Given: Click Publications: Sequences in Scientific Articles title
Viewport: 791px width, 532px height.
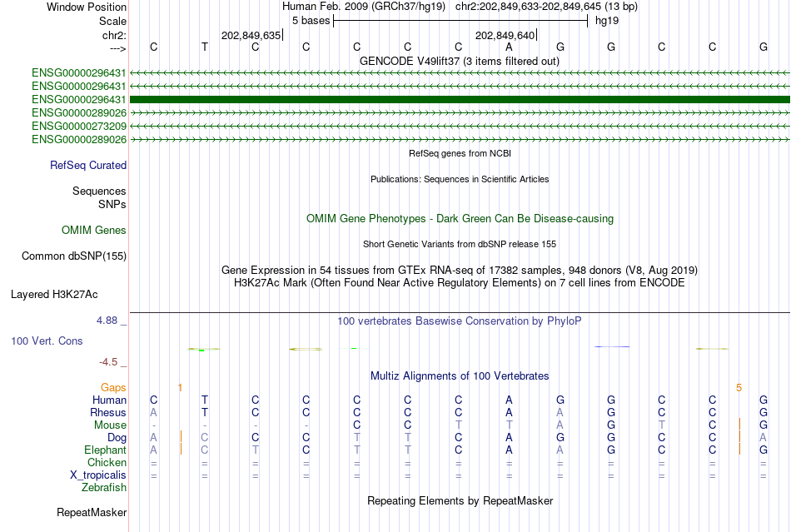Looking at the screenshot, I should click(460, 179).
